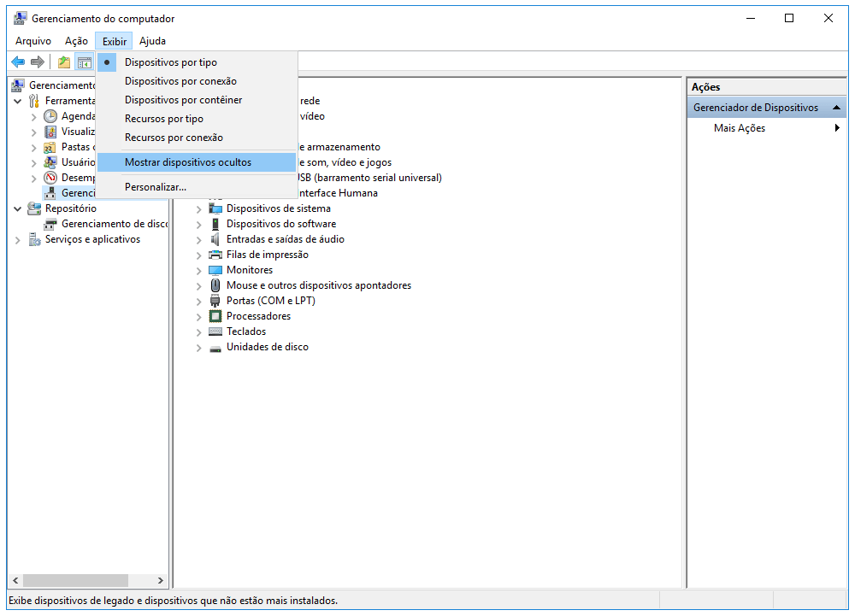Image resolution: width=855 pixels, height=616 pixels.
Task: Expand the Filas de impressão tree node
Action: point(199,255)
